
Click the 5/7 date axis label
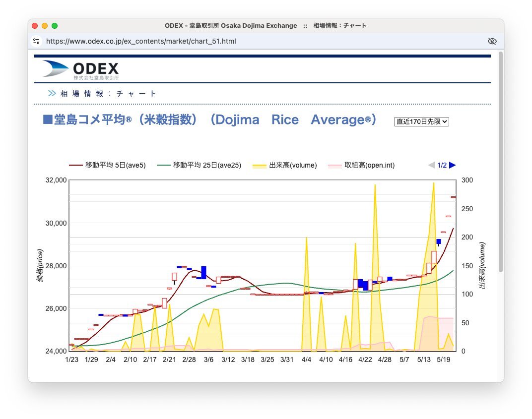coord(404,359)
